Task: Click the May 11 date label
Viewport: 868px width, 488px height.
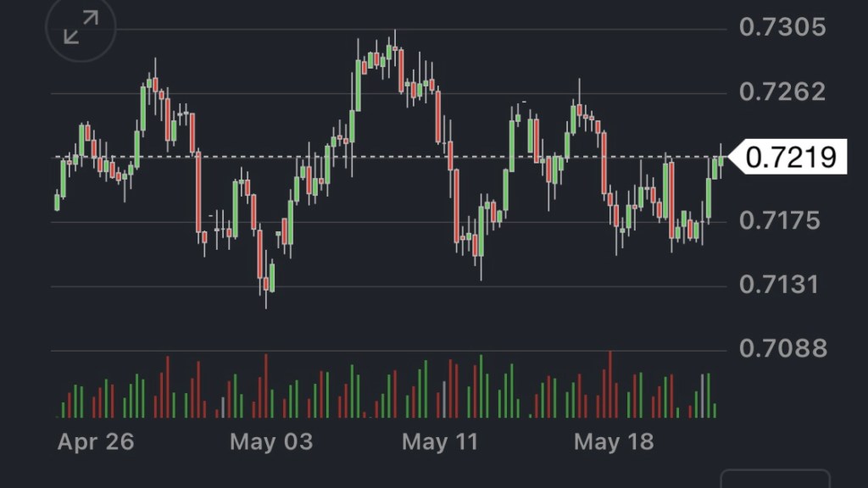Action: (439, 441)
